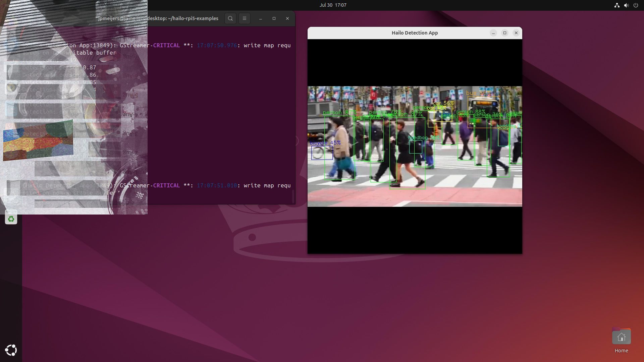
Task: Maximize the Hailo Detection App window
Action: click(505, 33)
